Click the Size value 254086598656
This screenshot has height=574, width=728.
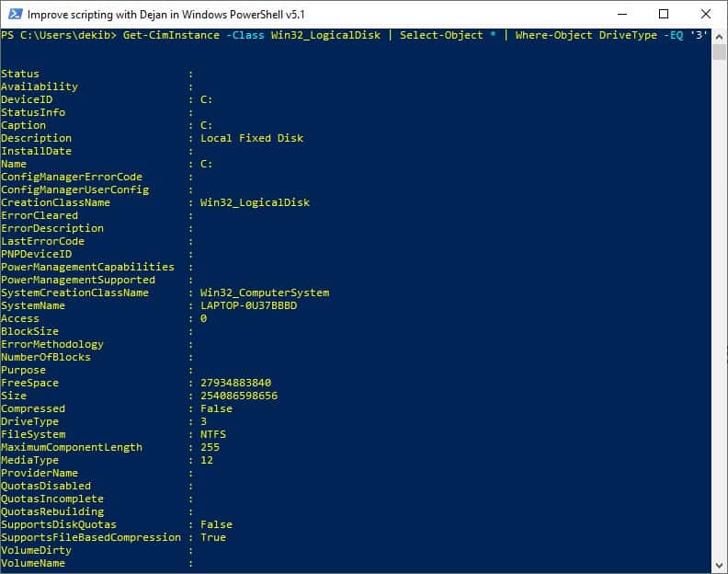pos(239,396)
